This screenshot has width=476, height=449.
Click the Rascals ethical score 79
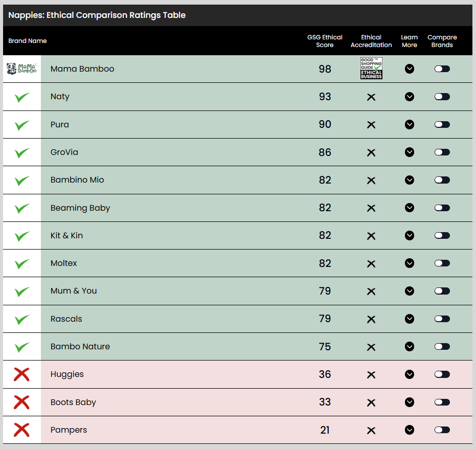[325, 319]
